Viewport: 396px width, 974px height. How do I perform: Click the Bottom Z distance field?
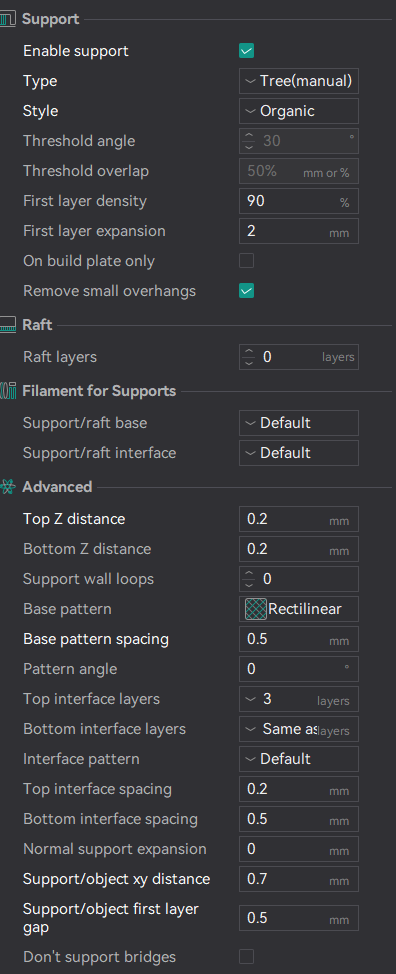click(x=299, y=549)
